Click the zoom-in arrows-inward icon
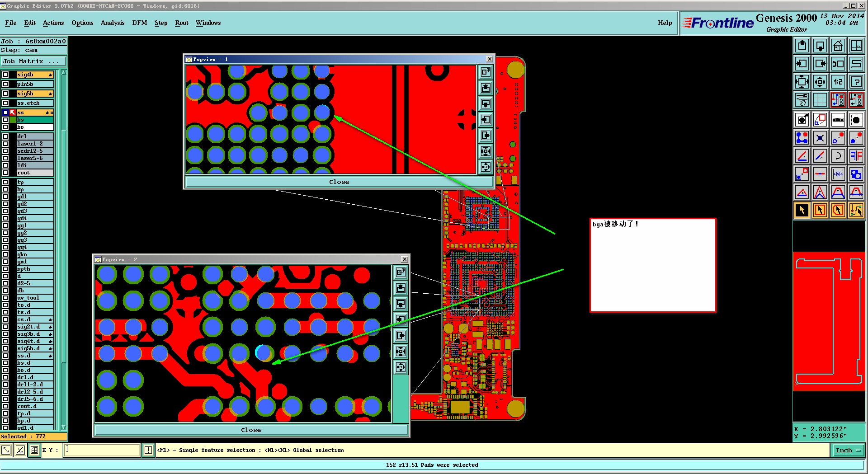Viewport: 868px width, 474px height. [x=802, y=82]
